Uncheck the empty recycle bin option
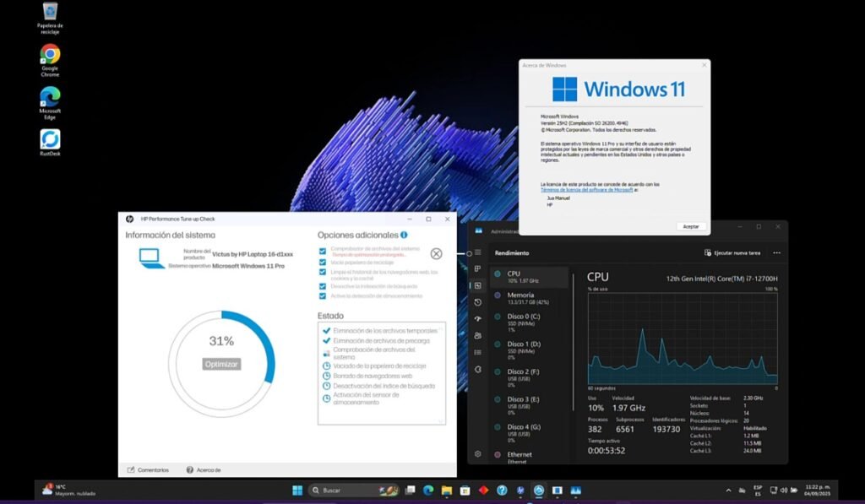The image size is (865, 504). pyautogui.click(x=323, y=262)
